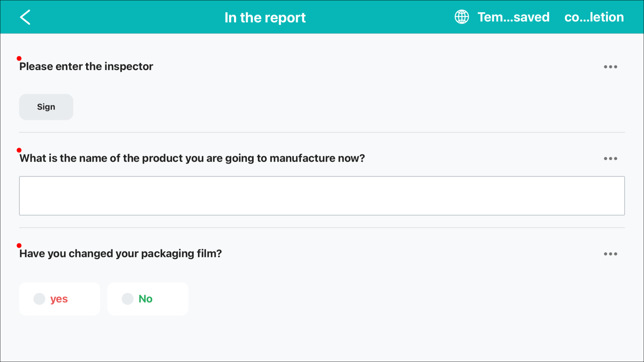Open more options for inspector question

pyautogui.click(x=610, y=67)
